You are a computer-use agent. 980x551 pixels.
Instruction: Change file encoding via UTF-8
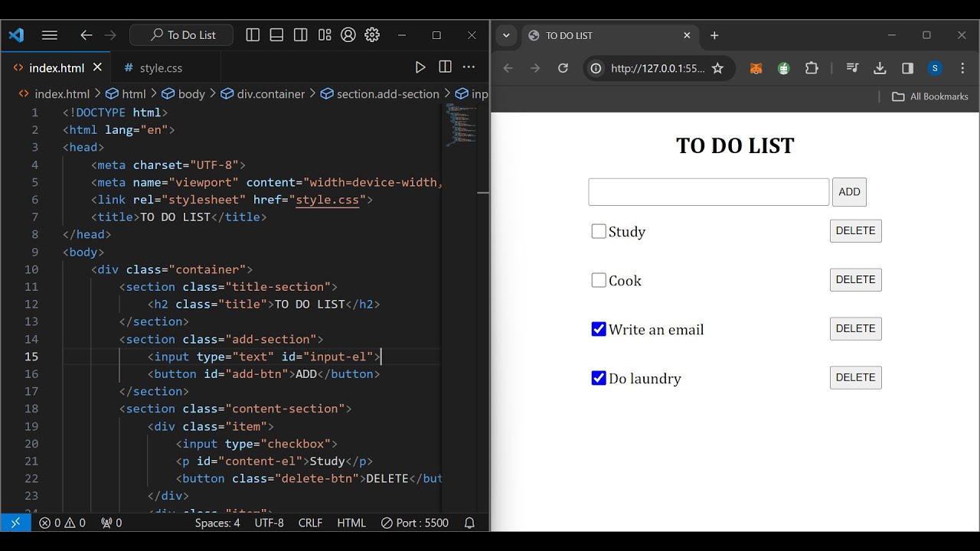269,523
